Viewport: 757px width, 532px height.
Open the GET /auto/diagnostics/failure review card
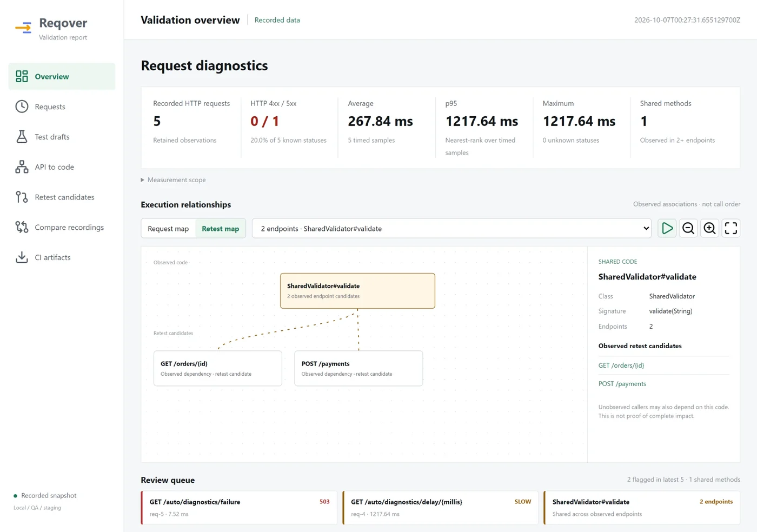click(239, 508)
